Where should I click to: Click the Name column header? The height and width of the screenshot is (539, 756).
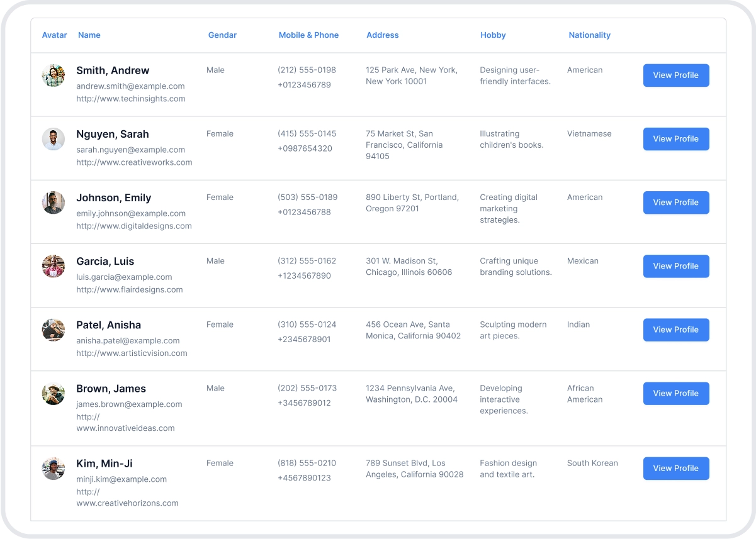pos(89,35)
